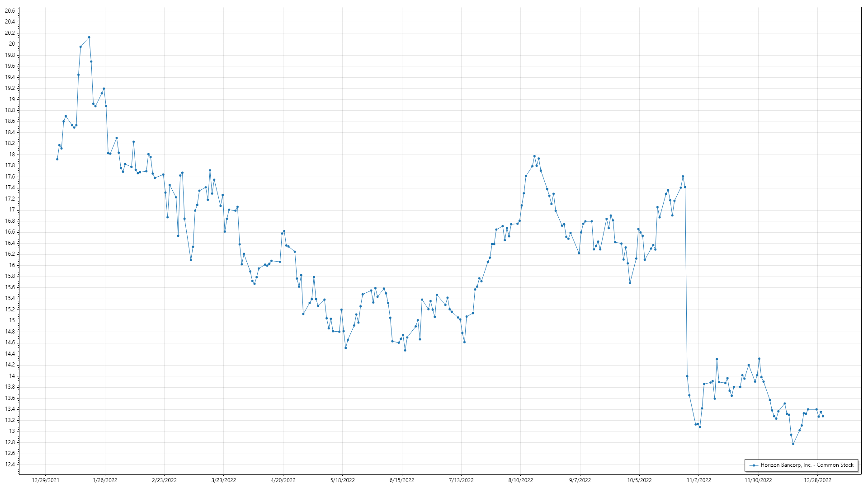Select the 11/2/2022 x-axis date label
The width and height of the screenshot is (868, 488).
pyautogui.click(x=698, y=480)
